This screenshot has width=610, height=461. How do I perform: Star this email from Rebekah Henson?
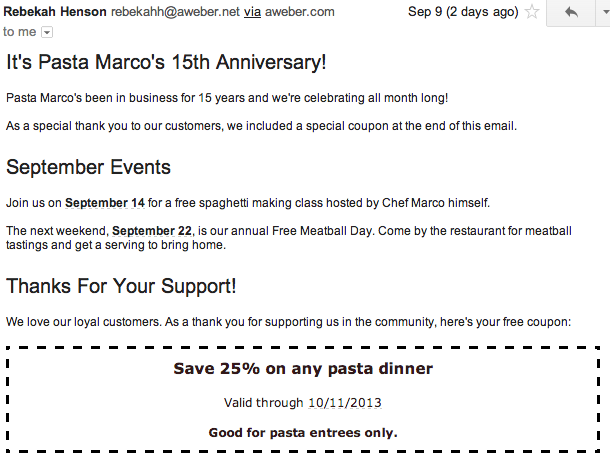pos(532,12)
